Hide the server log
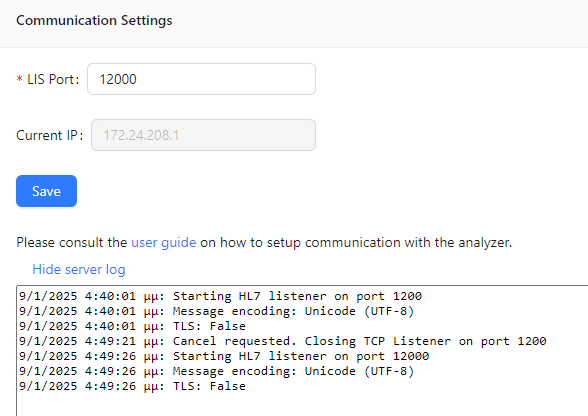Screen dimensions: 588x416 coord(79,269)
